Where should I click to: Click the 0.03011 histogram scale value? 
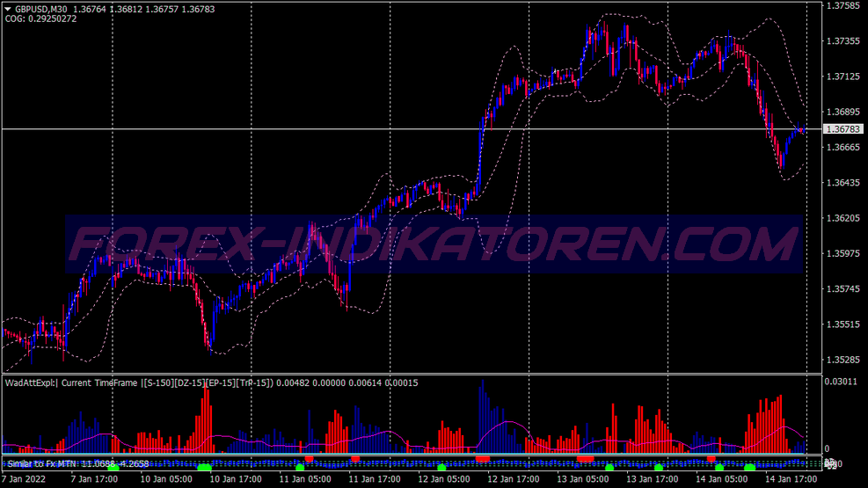841,382
